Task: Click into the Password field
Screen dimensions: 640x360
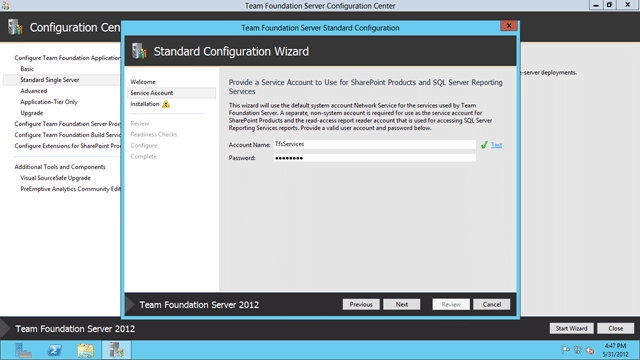Action: [375, 158]
